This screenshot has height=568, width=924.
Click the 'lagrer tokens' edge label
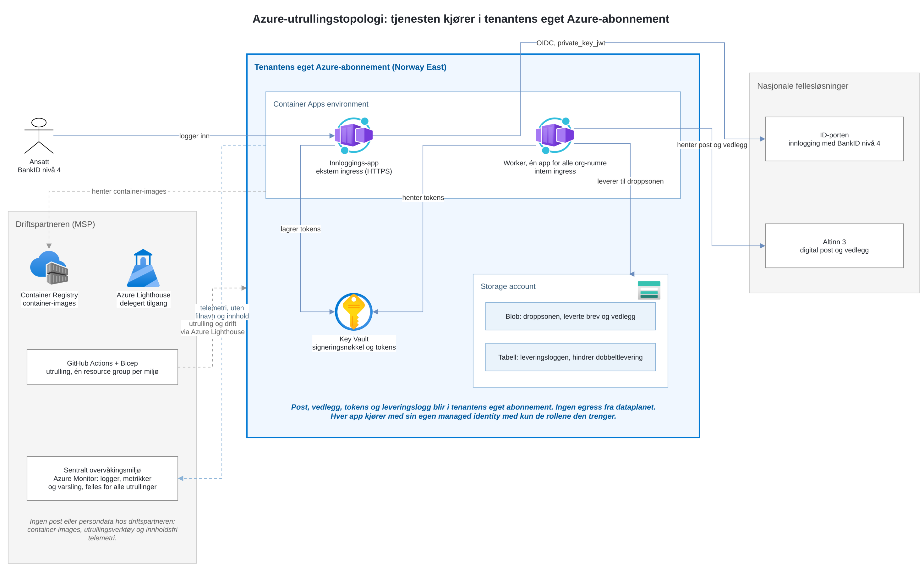pyautogui.click(x=300, y=229)
